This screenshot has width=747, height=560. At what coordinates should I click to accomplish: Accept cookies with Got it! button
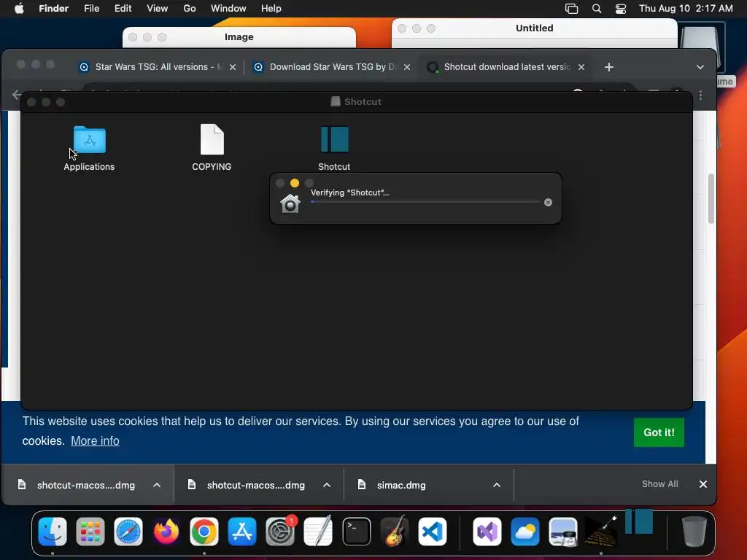tap(659, 432)
